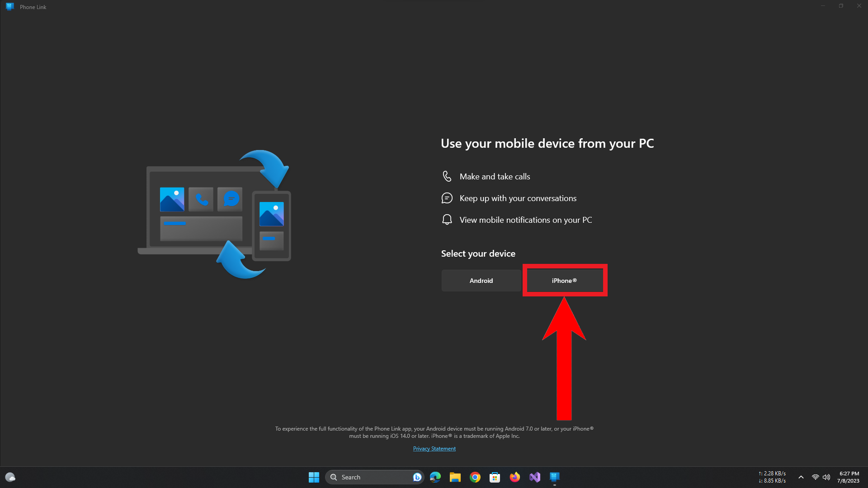The width and height of the screenshot is (868, 488).
Task: Launch Google Chrome from the taskbar
Action: pos(475,477)
